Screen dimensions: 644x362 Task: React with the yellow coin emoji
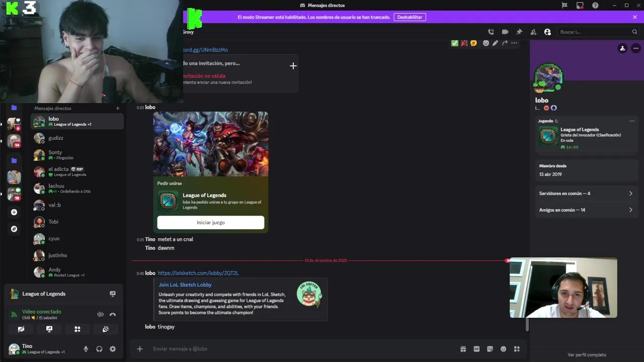(x=473, y=43)
